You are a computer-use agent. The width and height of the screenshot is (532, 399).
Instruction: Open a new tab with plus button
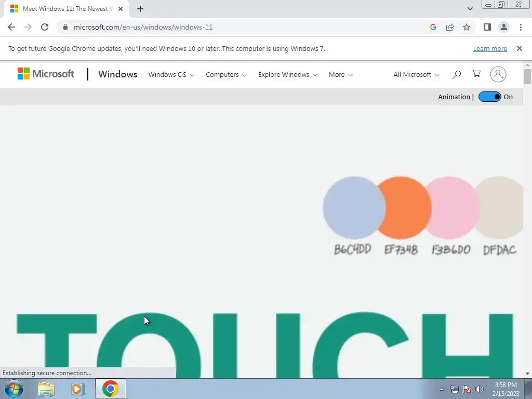(140, 9)
